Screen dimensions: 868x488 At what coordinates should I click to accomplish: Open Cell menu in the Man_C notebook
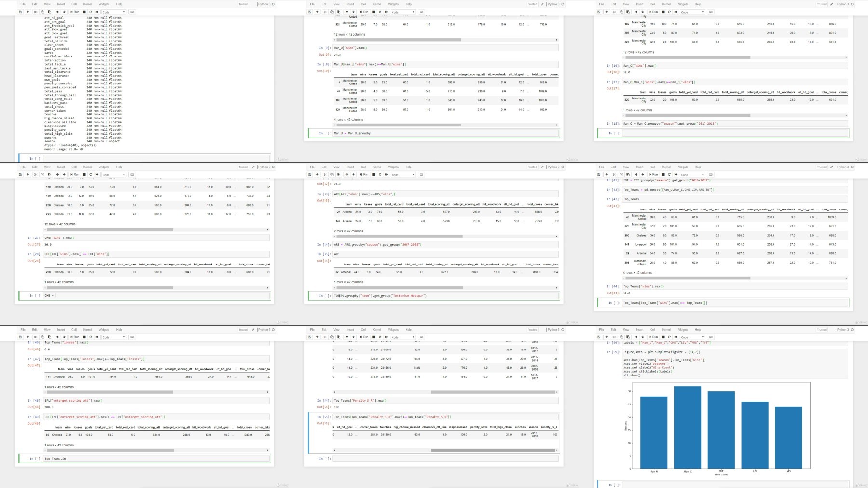click(x=652, y=4)
